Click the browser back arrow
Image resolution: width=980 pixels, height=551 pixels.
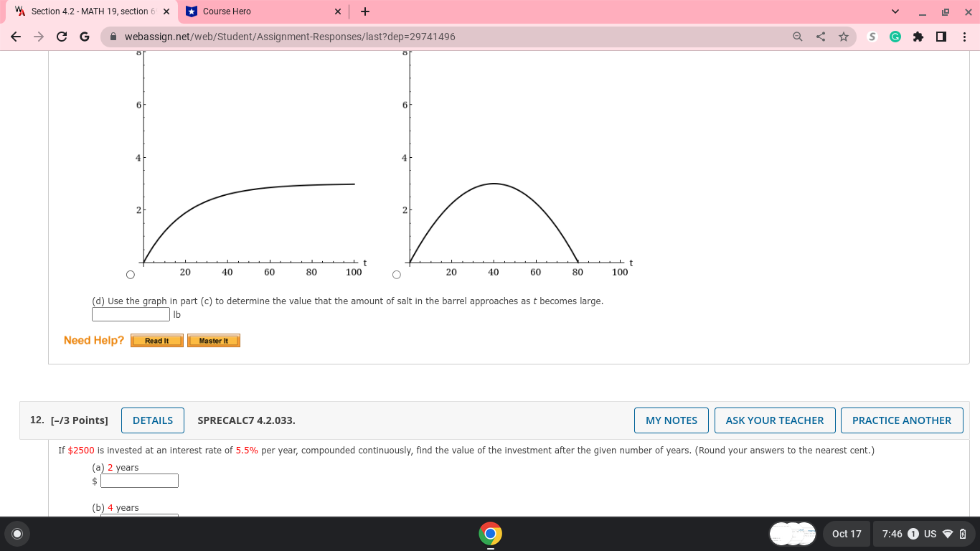(14, 35)
